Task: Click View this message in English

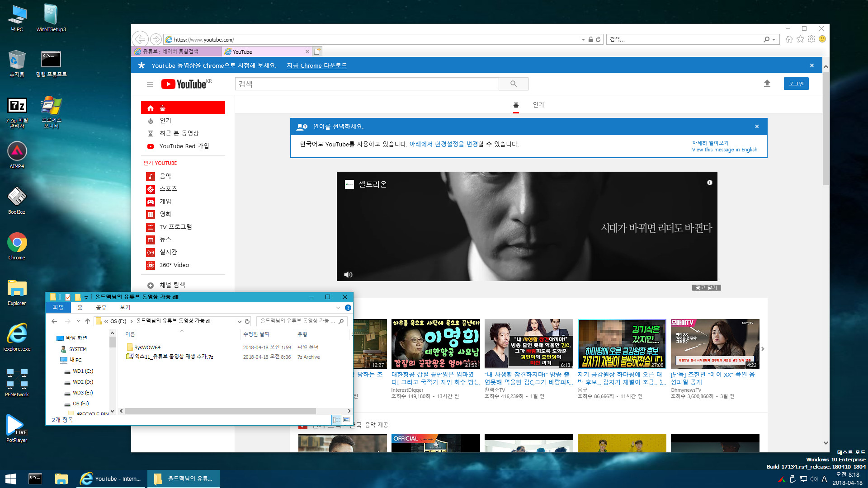Action: [725, 150]
